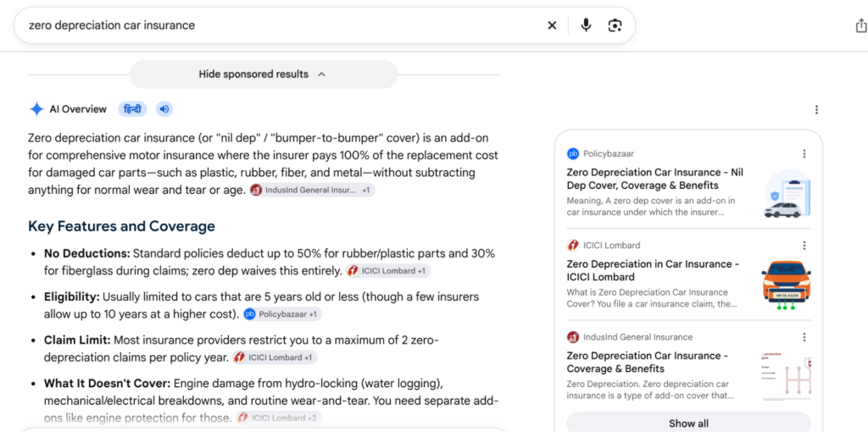
Task: Click IndusInd card document thumbnail
Action: click(787, 376)
